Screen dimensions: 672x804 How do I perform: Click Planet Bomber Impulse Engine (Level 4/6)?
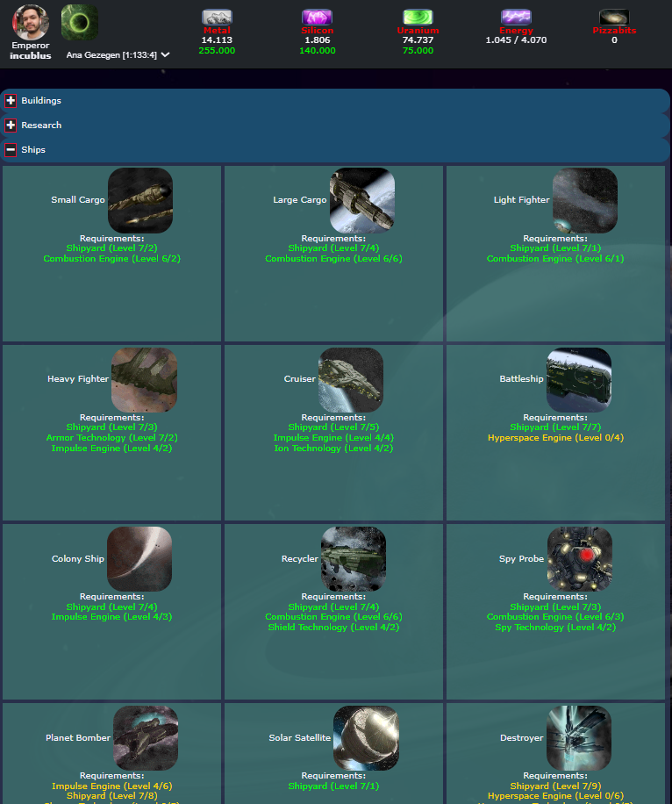coord(111,786)
